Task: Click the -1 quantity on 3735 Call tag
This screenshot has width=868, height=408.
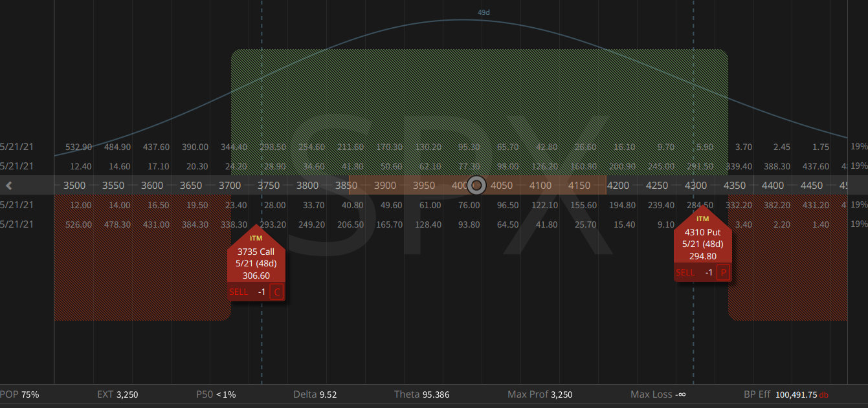Action: [262, 292]
